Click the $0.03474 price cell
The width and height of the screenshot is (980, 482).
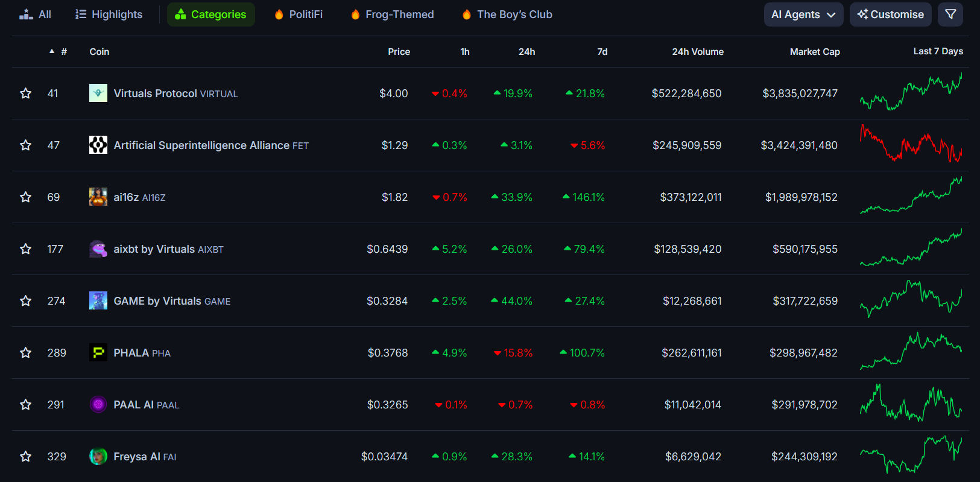[384, 457]
